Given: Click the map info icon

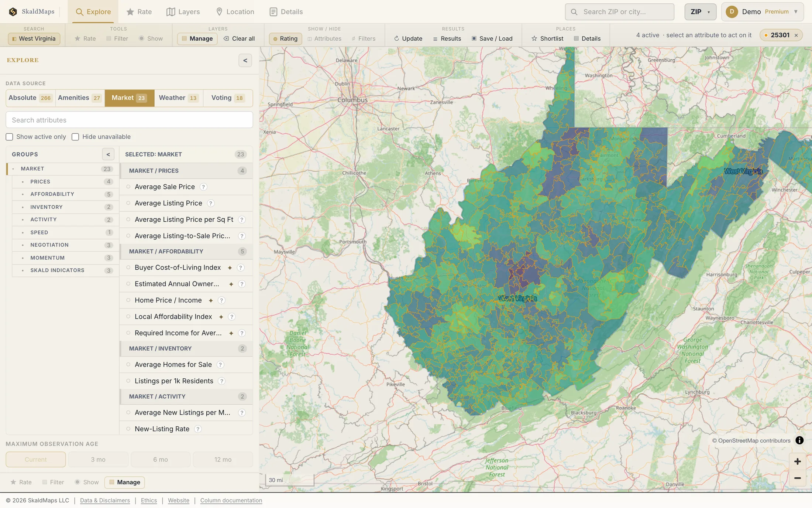Looking at the screenshot, I should [x=799, y=440].
